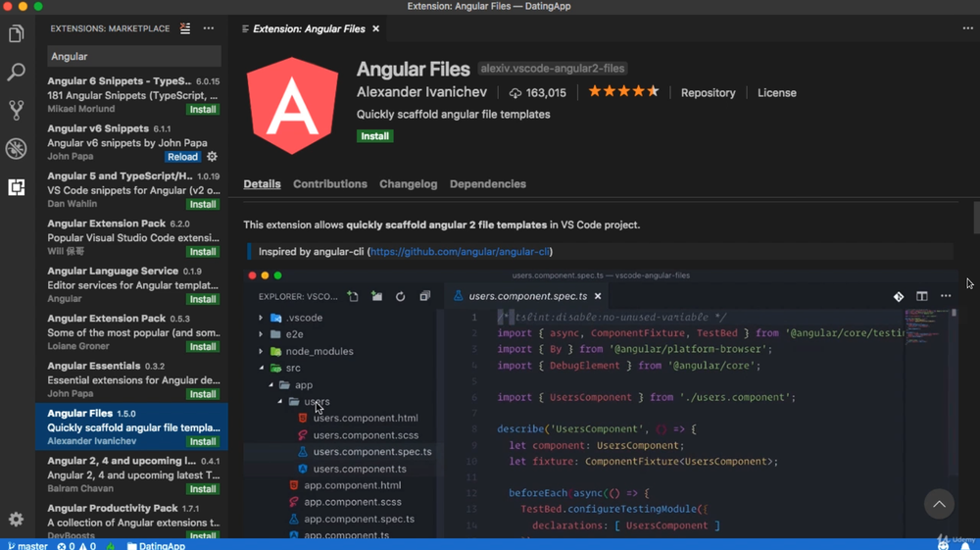The height and width of the screenshot is (550, 980).
Task: Select Angular Files item in extensions list
Action: click(x=132, y=426)
